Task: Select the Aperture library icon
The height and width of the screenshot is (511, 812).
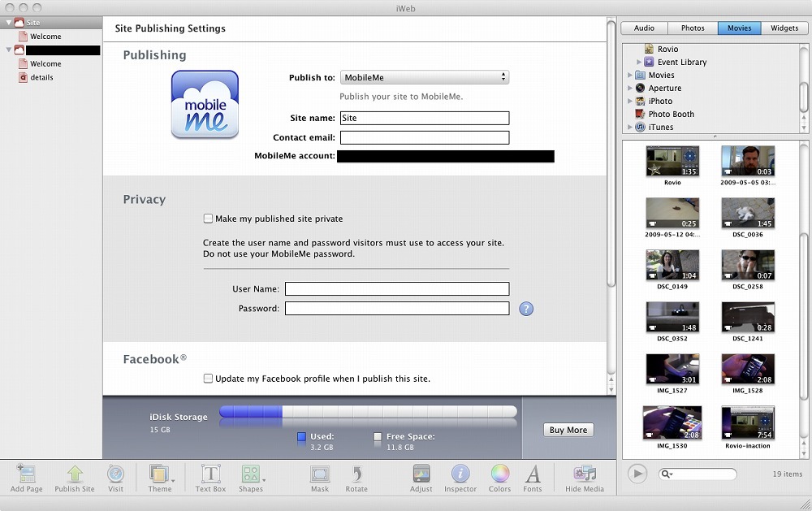Action: (x=640, y=88)
